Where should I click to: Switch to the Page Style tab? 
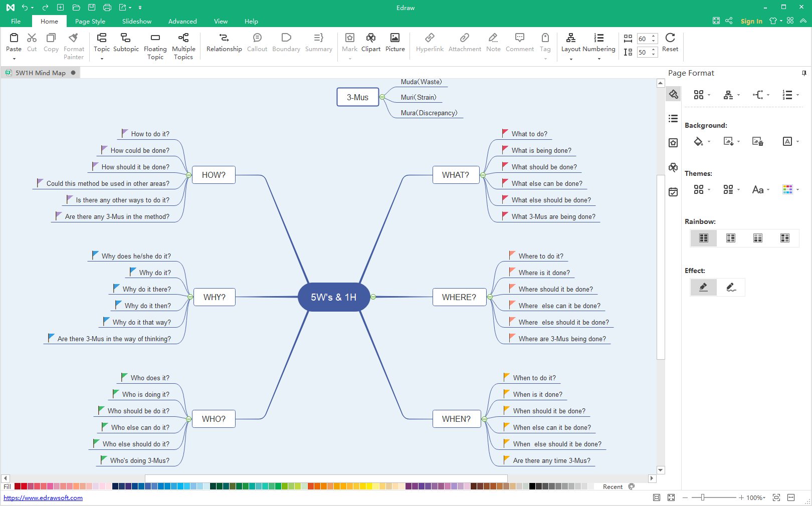[90, 22]
